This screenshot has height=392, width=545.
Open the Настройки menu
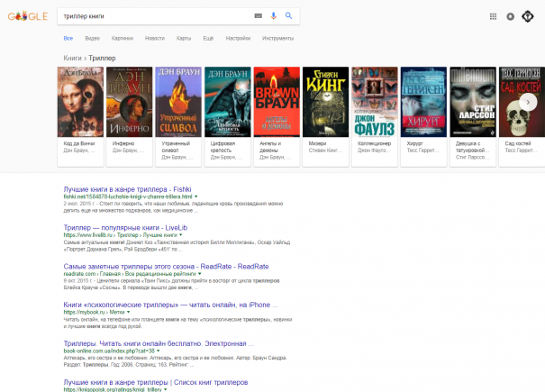click(238, 39)
